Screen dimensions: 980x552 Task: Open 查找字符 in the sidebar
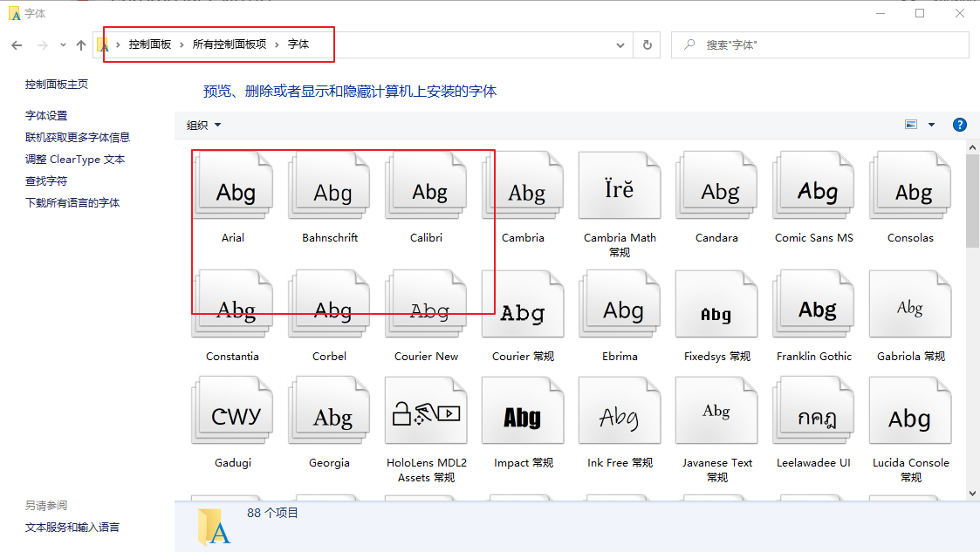(x=46, y=181)
